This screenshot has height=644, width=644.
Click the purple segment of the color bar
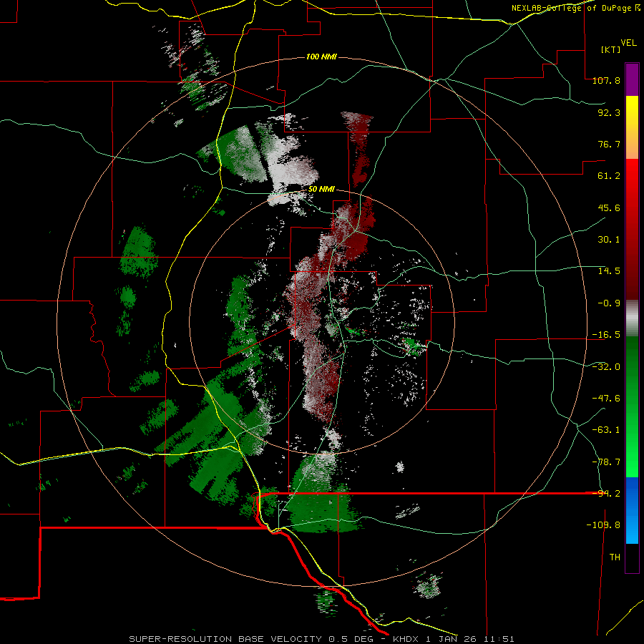click(x=632, y=79)
